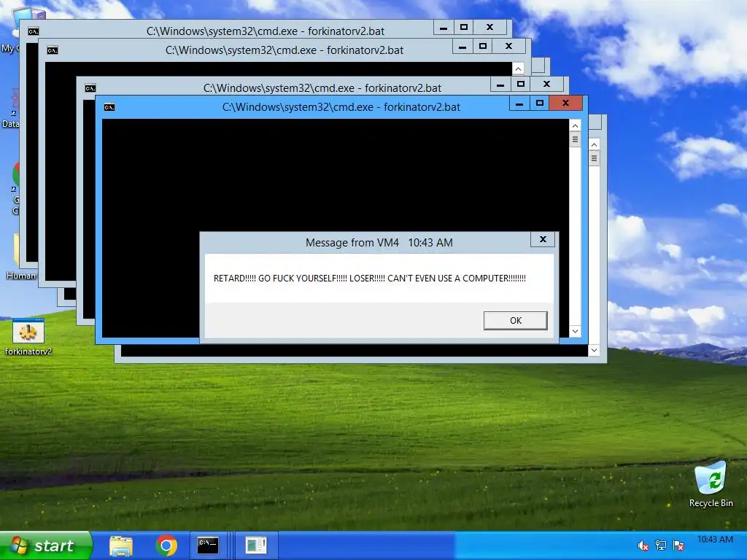The height and width of the screenshot is (560, 747).
Task: Click the scroll up arrow of the second cmd window
Action: pos(519,69)
